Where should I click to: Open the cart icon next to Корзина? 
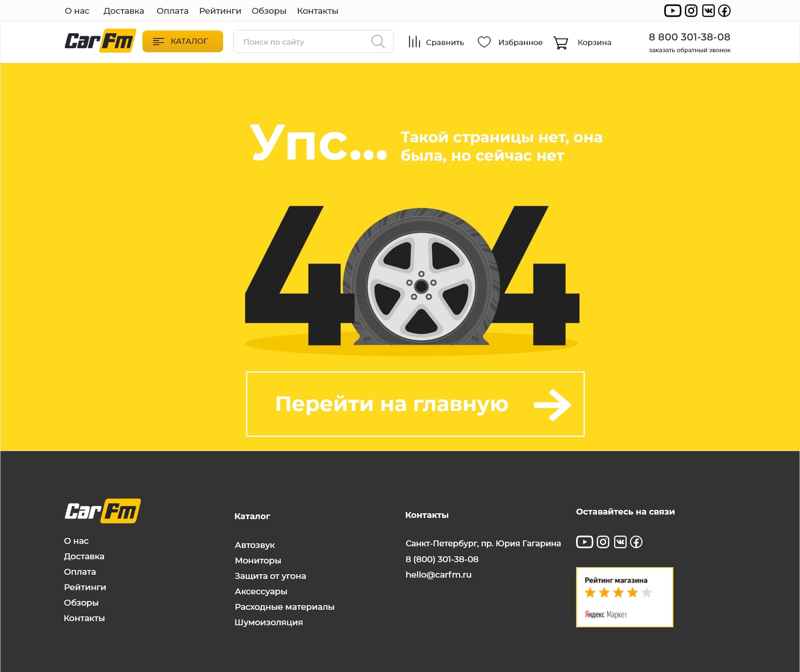point(561,42)
